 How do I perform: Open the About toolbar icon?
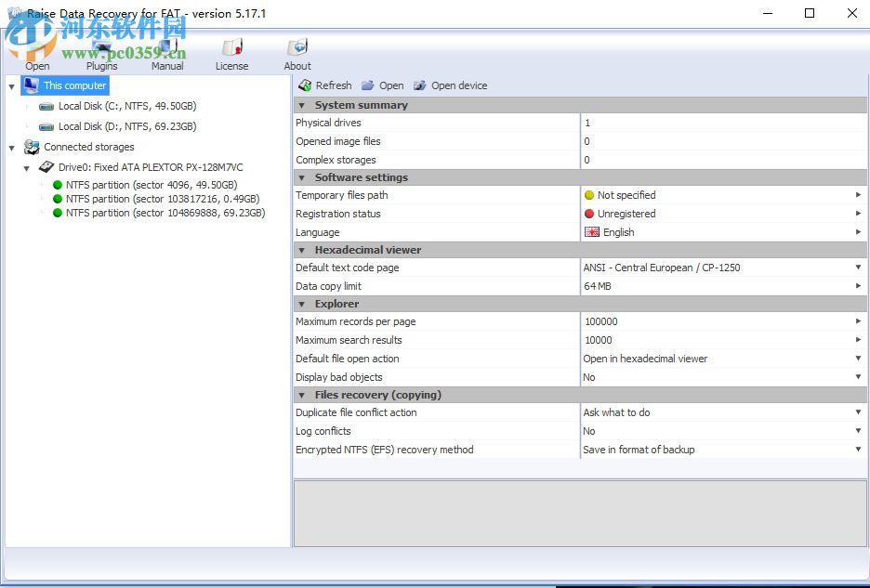[297, 48]
